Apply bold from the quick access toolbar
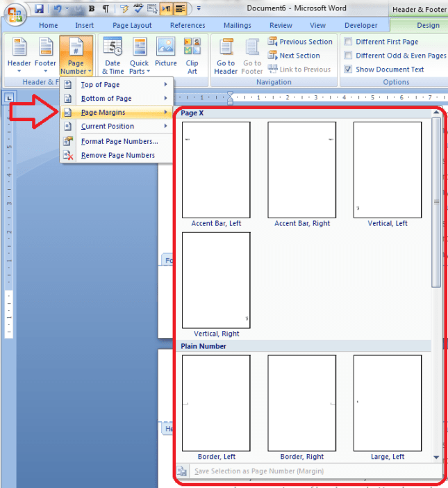This screenshot has width=448, height=488. 92,9
